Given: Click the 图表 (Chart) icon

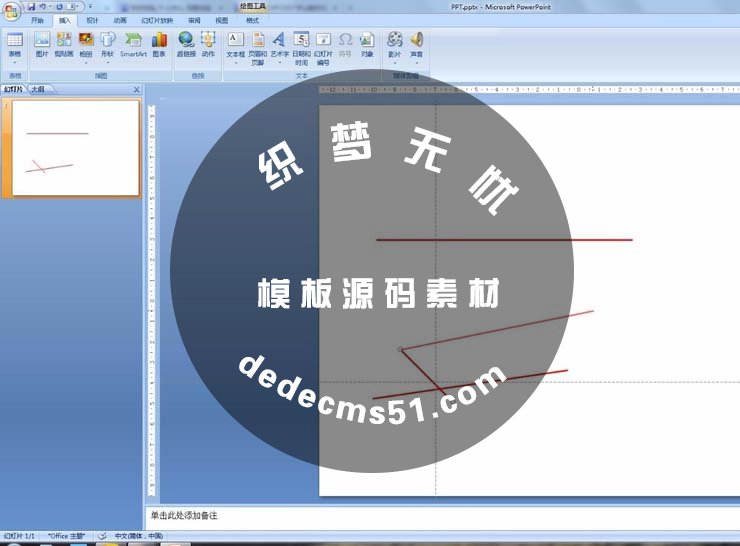Looking at the screenshot, I should (160, 44).
